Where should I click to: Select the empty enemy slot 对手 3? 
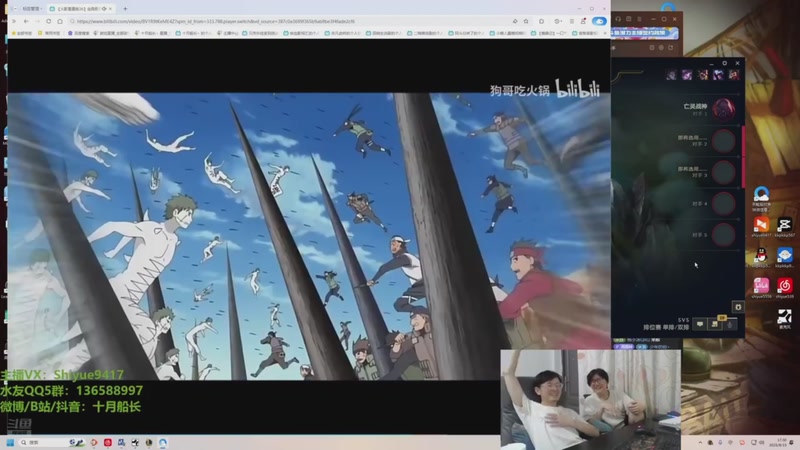pos(723,172)
